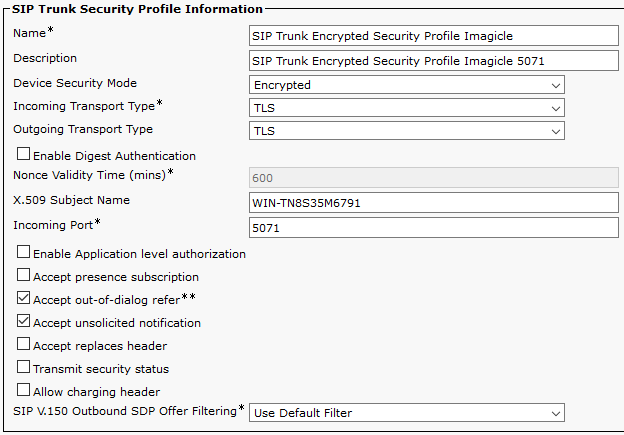Screen dimensions: 624x435
Task: Enable Digest Authentication checkbox
Action: [24, 155]
